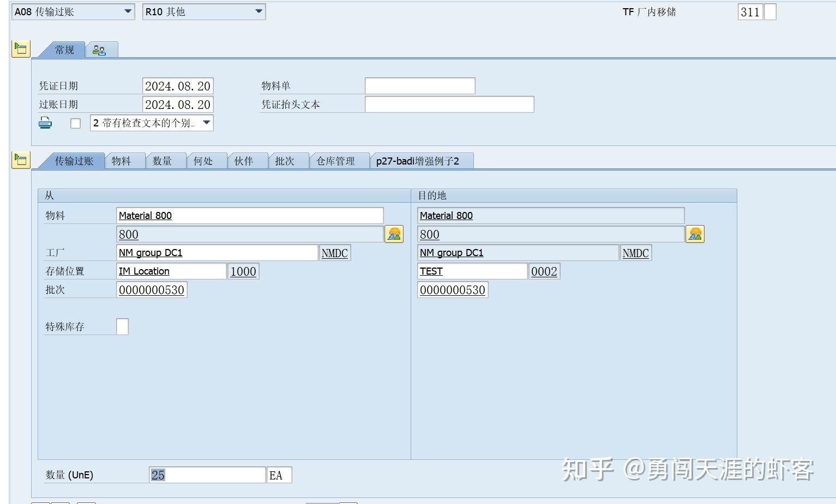
Task: Select the 数量 tab
Action: click(165, 160)
